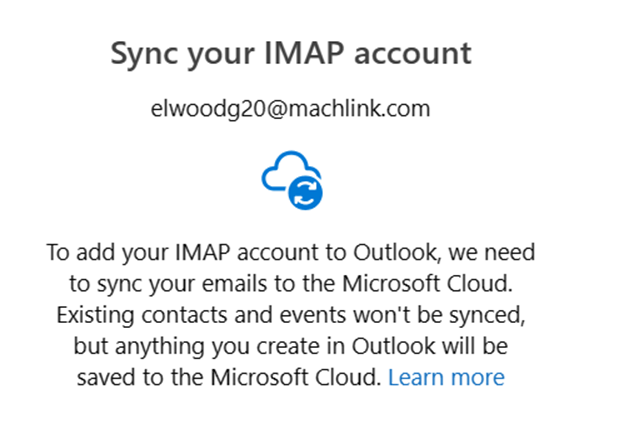This screenshot has height=434, width=619.
Task: Click the 'Sync your IMAP account' heading
Action: 290,53
